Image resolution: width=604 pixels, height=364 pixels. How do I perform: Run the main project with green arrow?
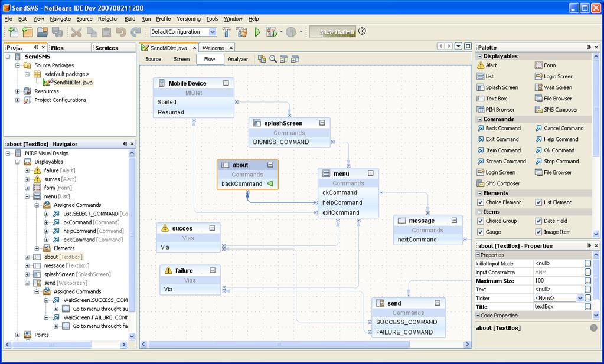click(257, 32)
